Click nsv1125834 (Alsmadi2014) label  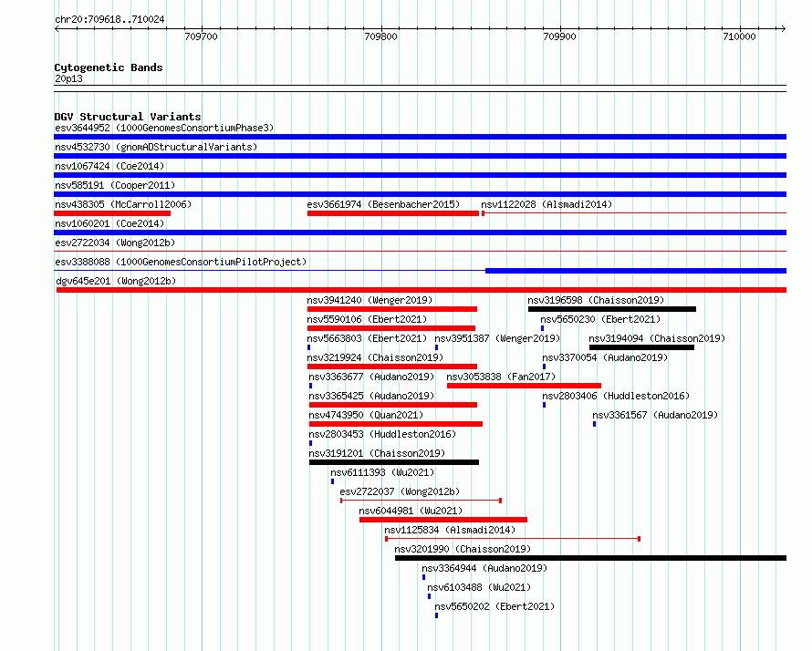coord(450,530)
